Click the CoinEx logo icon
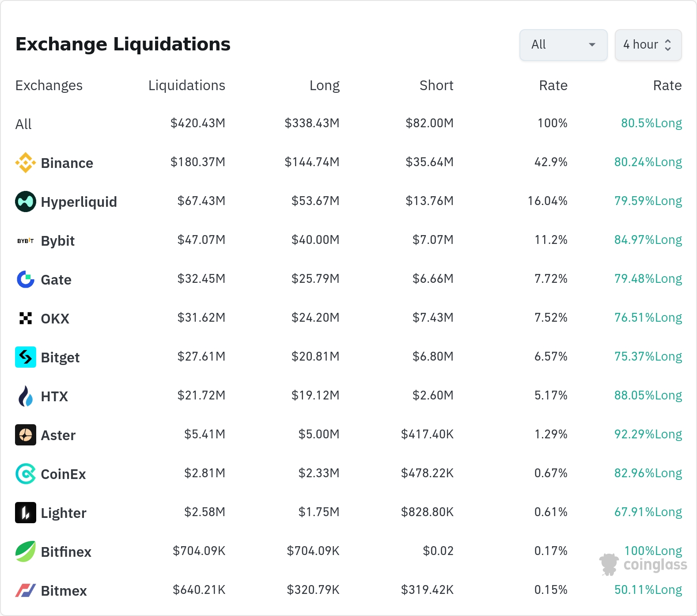 pyautogui.click(x=26, y=474)
